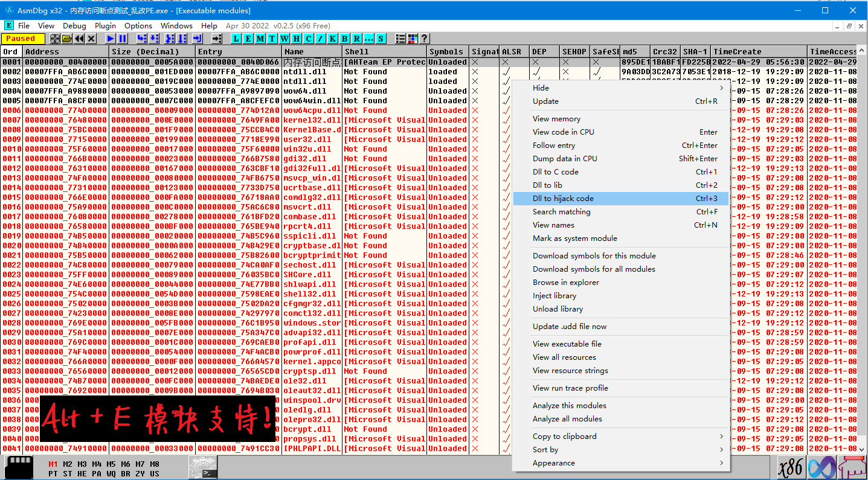Click the restart program (rewind) toolbar icon
This screenshot has width=868, height=480.
79,39
